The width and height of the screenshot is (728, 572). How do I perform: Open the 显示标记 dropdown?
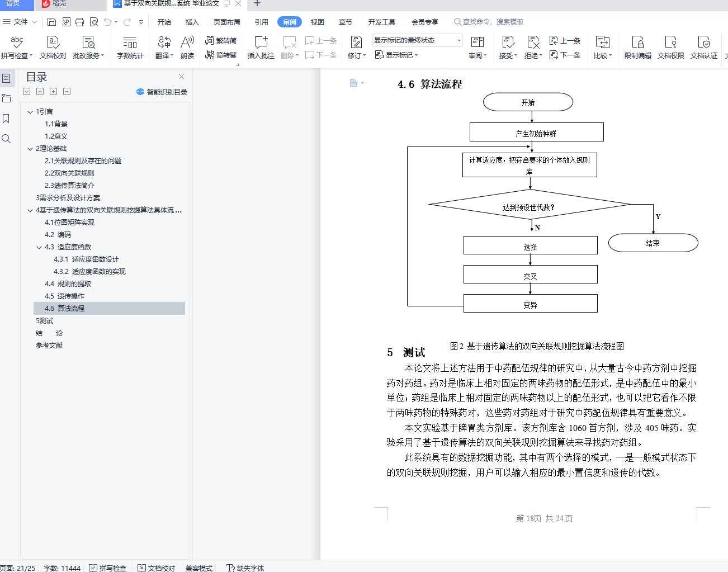coord(396,55)
